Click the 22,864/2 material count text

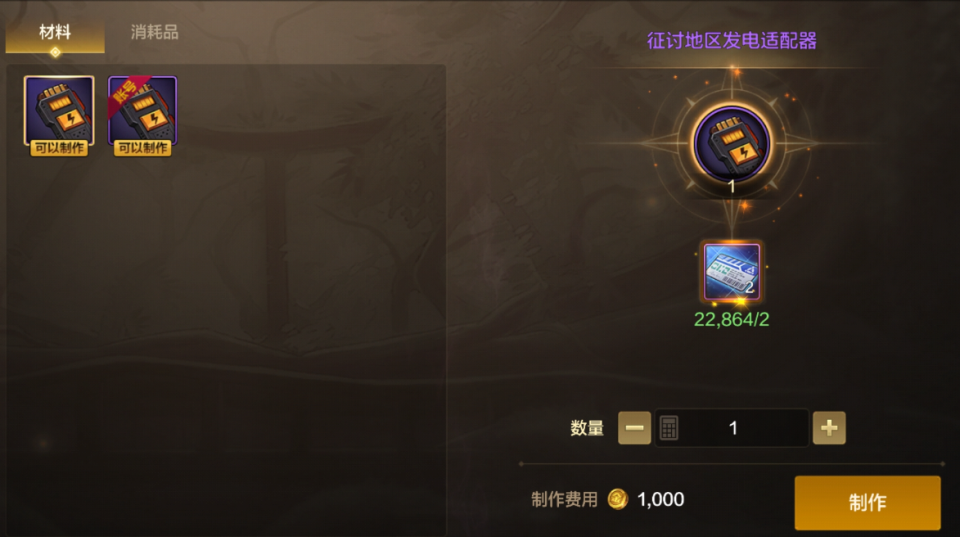tap(732, 320)
